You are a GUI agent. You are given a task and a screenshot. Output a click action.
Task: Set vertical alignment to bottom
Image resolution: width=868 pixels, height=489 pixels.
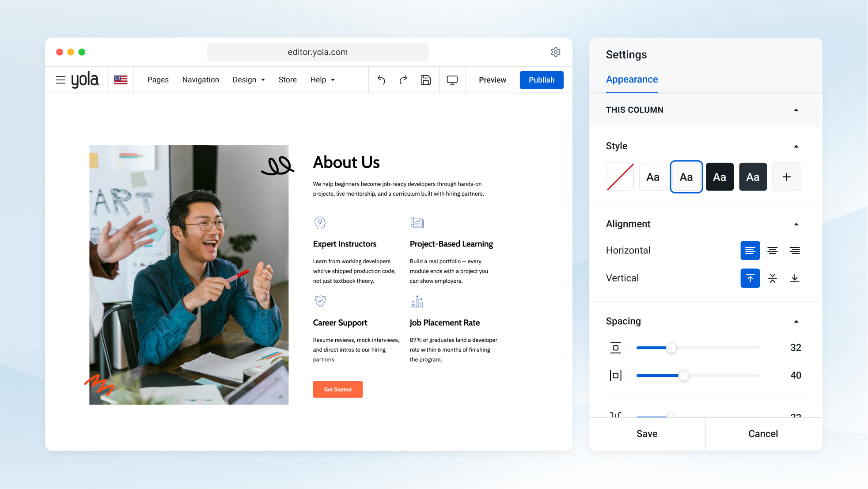click(x=795, y=278)
